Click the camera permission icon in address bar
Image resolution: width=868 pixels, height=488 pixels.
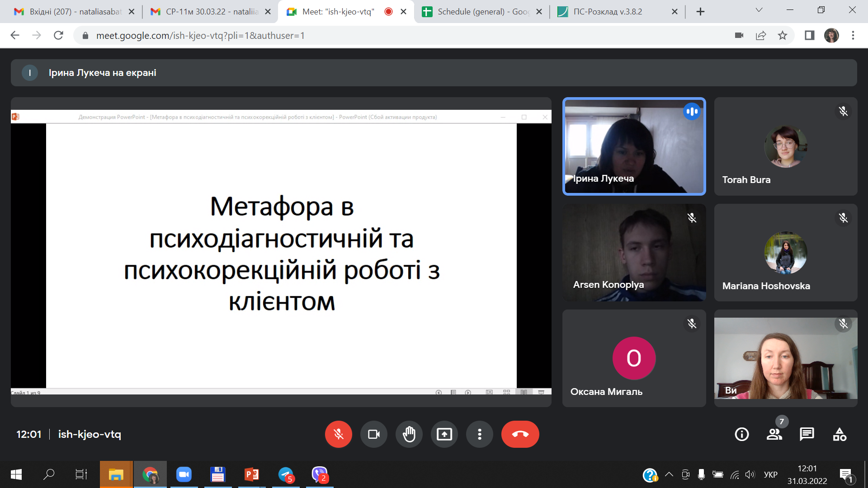tap(739, 35)
